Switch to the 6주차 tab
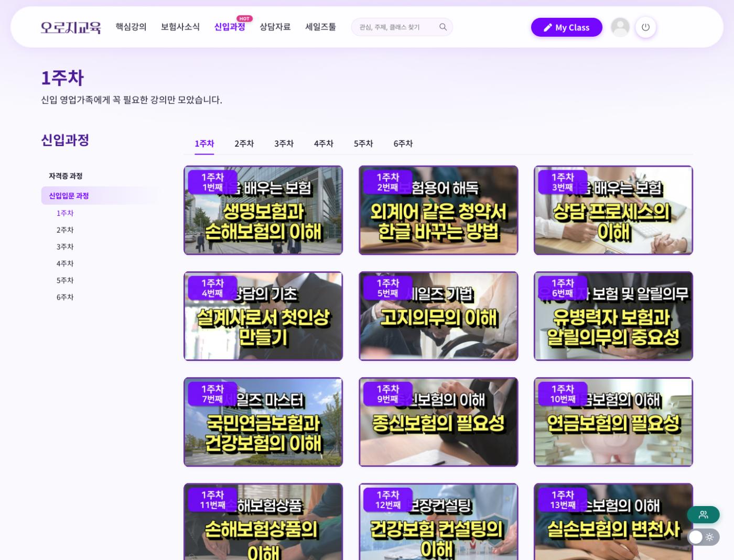This screenshot has height=560, width=734. 403,144
